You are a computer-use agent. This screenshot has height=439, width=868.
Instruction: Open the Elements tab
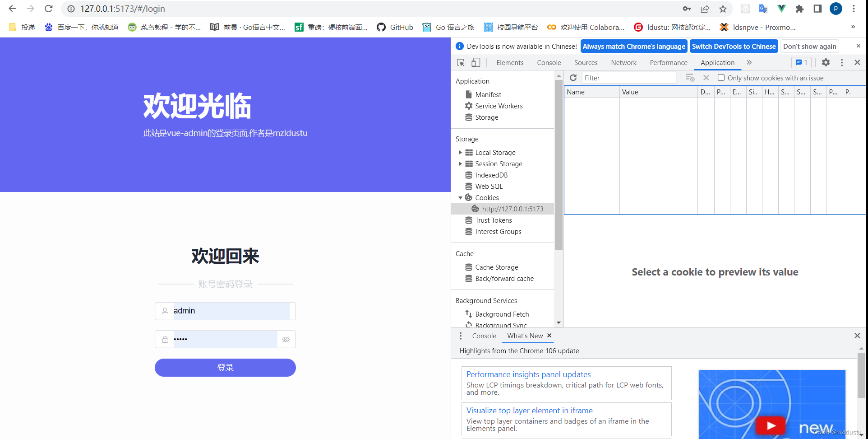[510, 63]
